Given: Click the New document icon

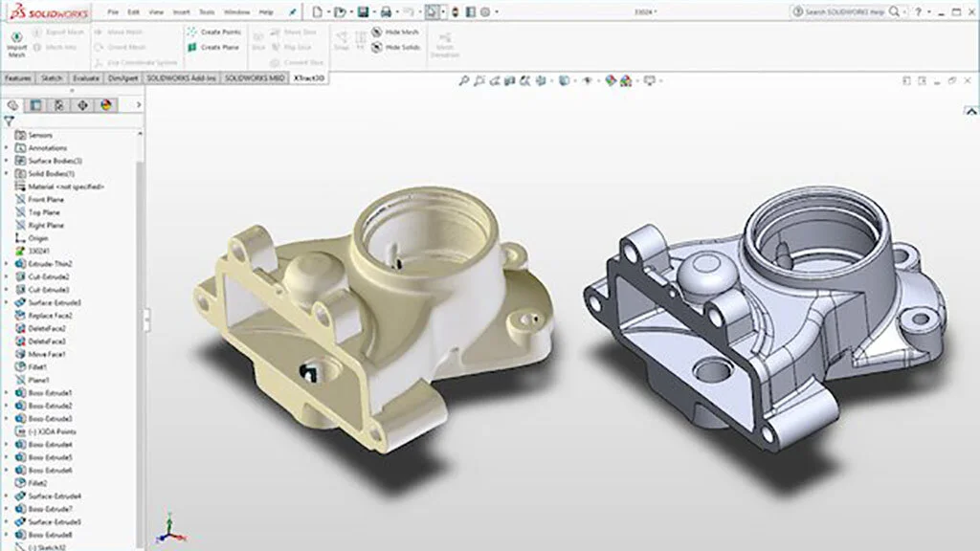Looking at the screenshot, I should 318,11.
